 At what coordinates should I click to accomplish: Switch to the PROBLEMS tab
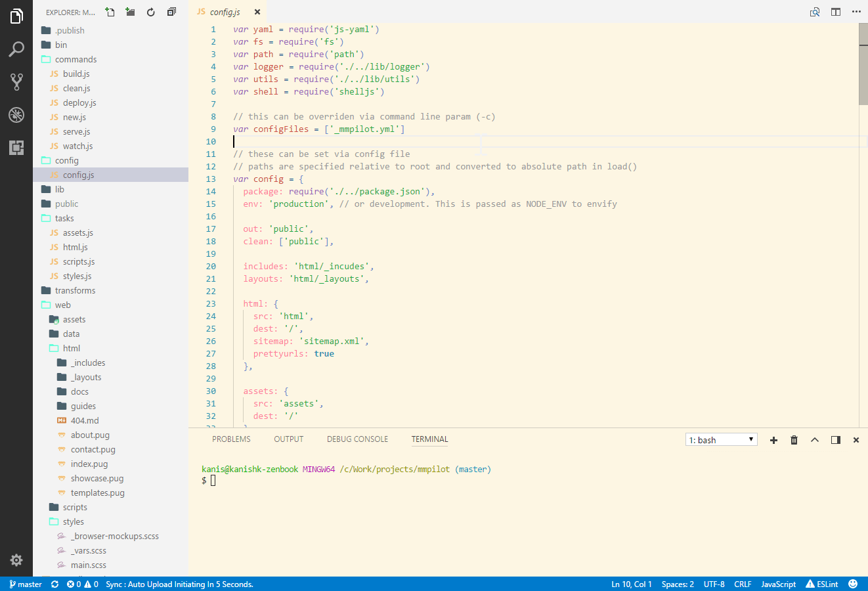click(231, 439)
